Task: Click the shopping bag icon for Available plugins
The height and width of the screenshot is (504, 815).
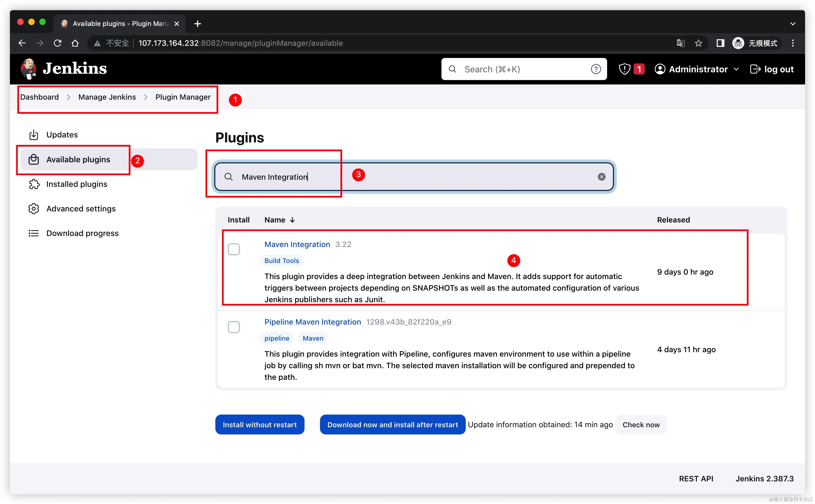Action: 33,159
